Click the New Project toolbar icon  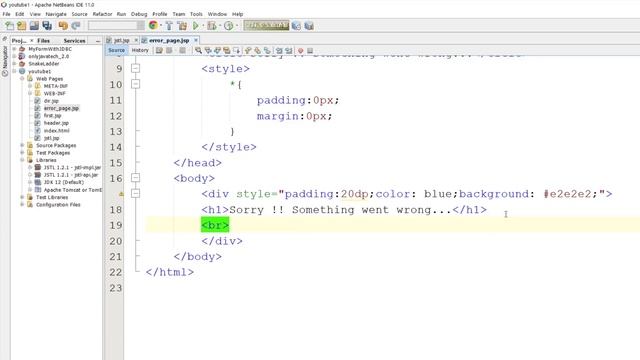tap(22, 26)
